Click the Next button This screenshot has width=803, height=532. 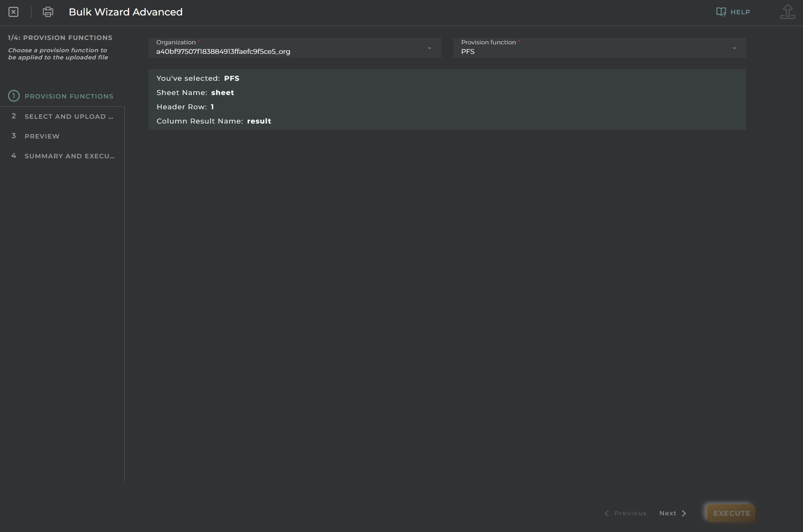point(673,513)
